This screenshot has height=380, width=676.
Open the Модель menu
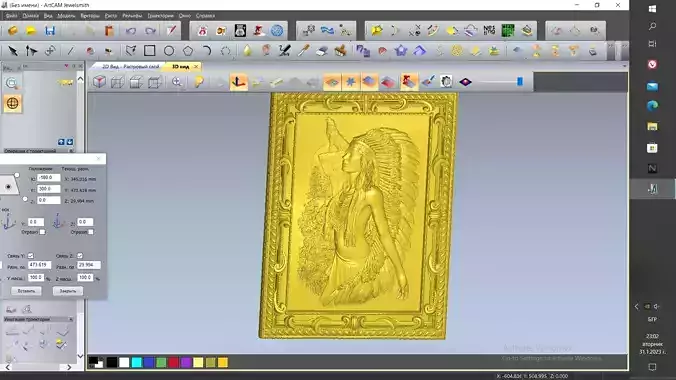66,16
